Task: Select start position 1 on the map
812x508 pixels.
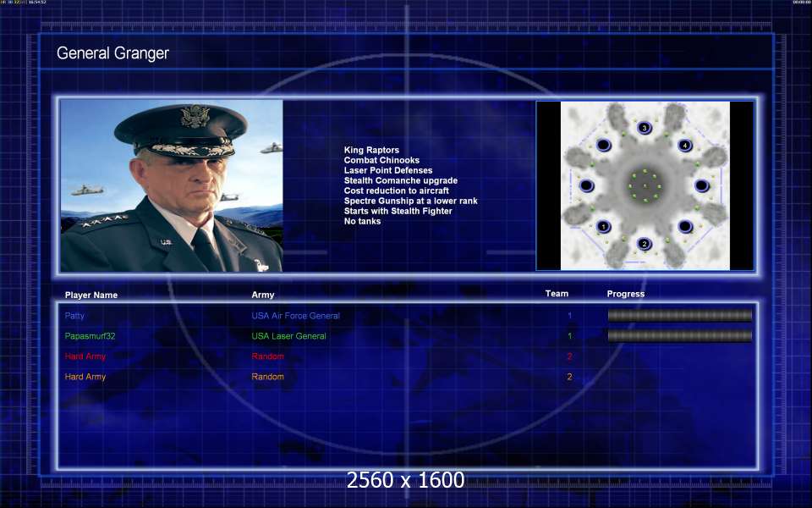Action: 603,227
